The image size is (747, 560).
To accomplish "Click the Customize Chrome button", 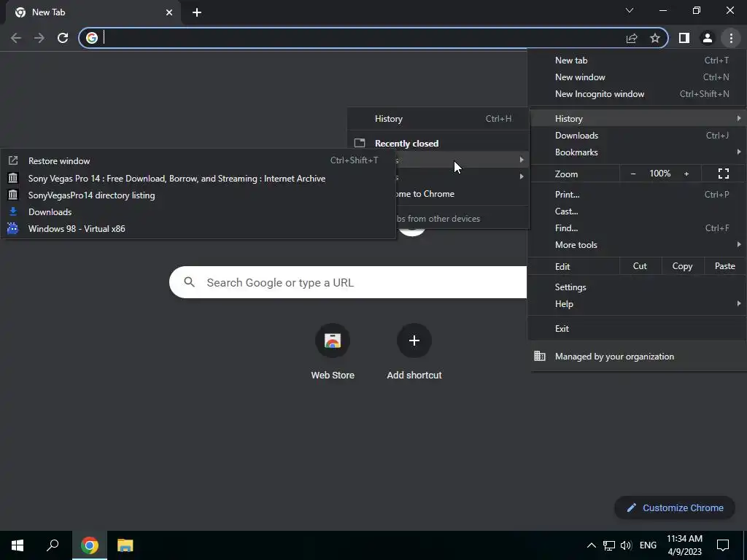I will tap(675, 507).
